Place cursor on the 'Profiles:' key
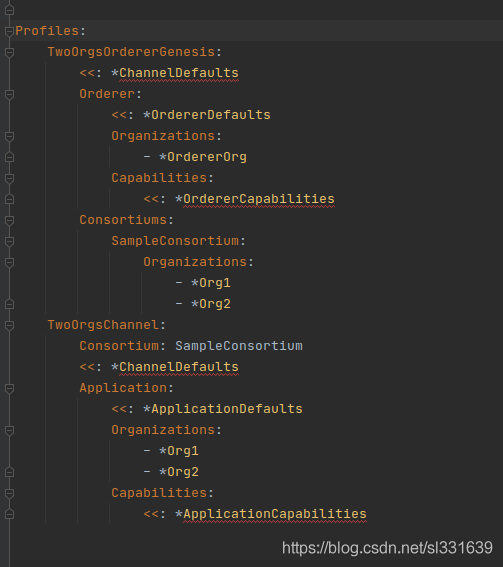The height and width of the screenshot is (567, 503). pyautogui.click(x=51, y=31)
